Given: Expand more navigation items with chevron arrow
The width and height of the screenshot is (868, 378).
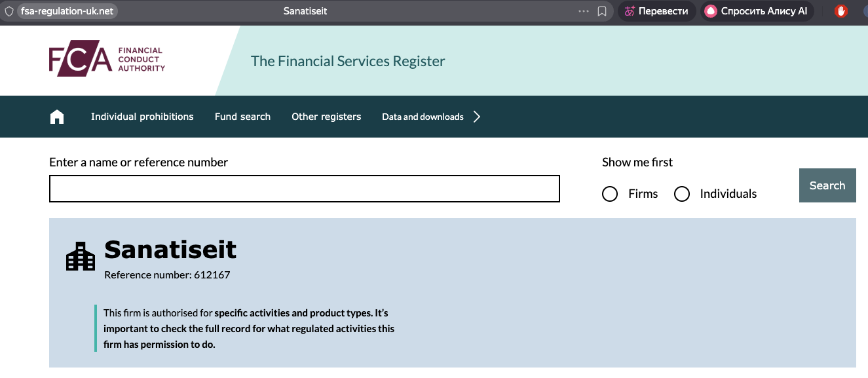Looking at the screenshot, I should [x=477, y=117].
